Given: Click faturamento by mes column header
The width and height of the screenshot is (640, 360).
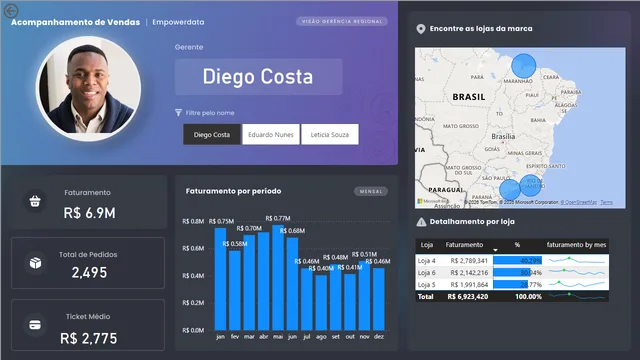Looking at the screenshot, I should [x=576, y=245].
